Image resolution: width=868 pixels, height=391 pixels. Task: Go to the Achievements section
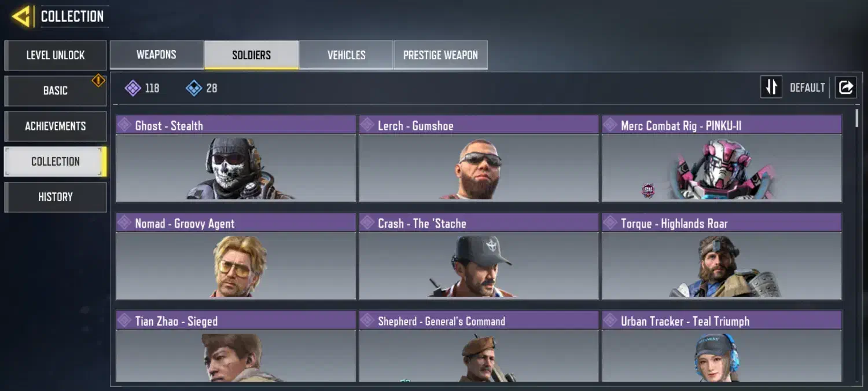(x=56, y=126)
